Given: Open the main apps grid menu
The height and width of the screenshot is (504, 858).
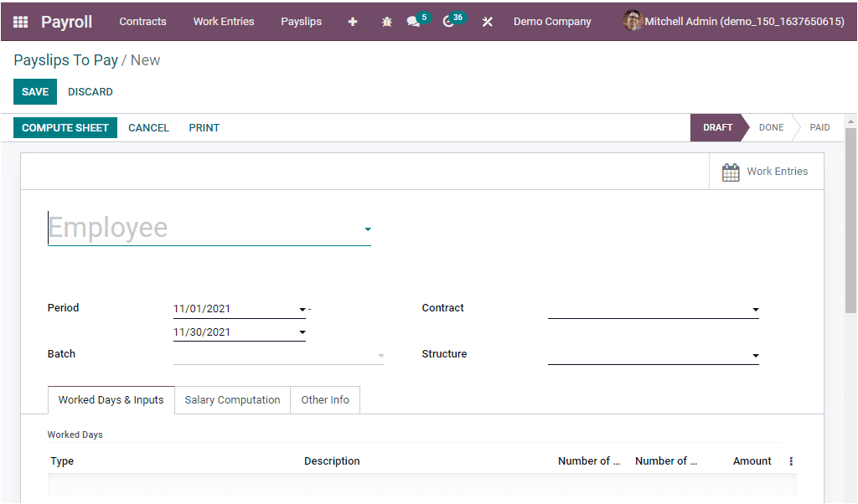Looking at the screenshot, I should click(x=20, y=21).
